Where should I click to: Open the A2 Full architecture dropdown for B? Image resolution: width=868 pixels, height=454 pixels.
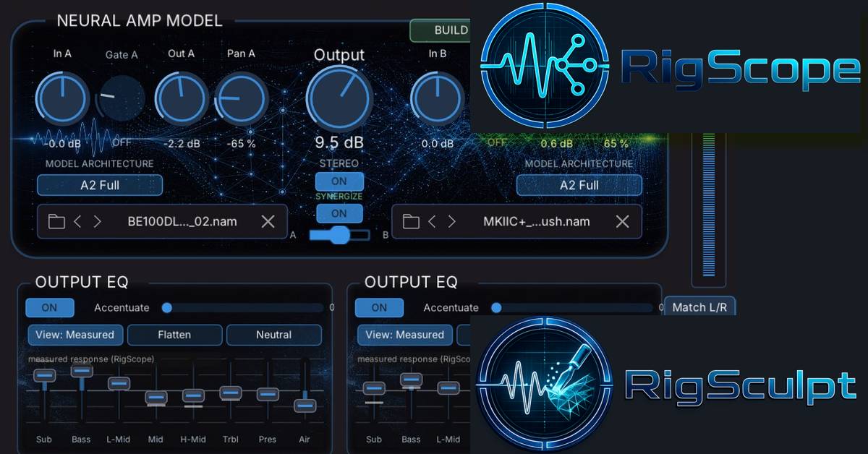pyautogui.click(x=579, y=185)
